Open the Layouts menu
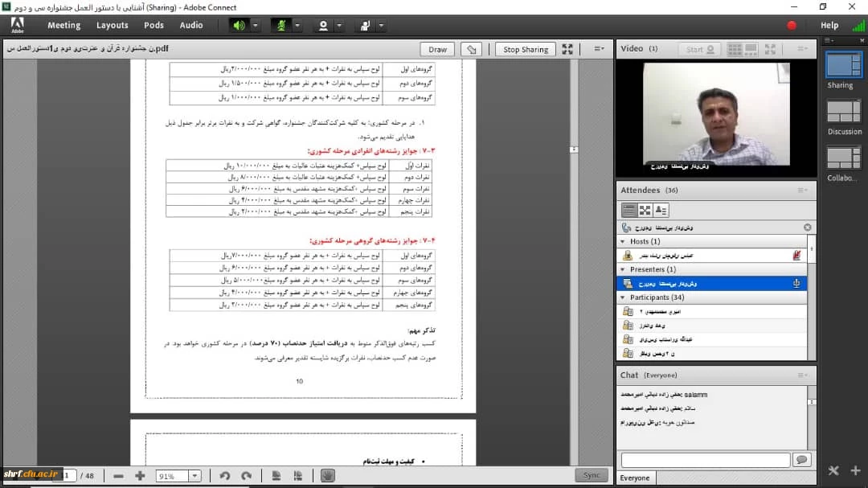The image size is (868, 488). 113,25
